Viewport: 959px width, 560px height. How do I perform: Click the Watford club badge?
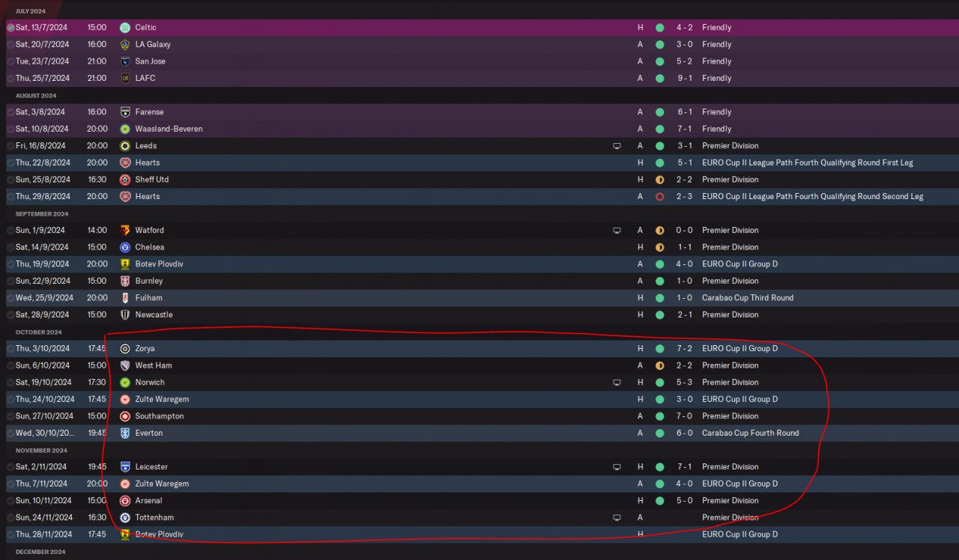125,230
